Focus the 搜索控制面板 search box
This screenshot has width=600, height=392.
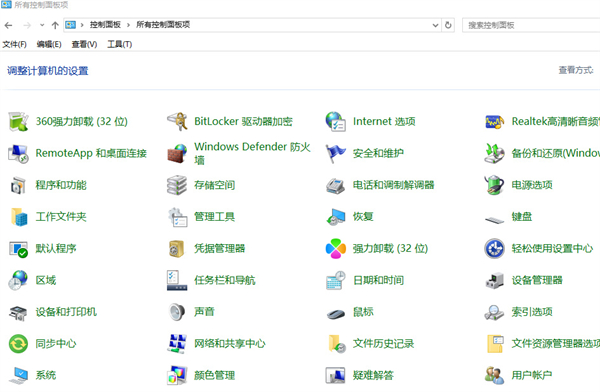531,25
